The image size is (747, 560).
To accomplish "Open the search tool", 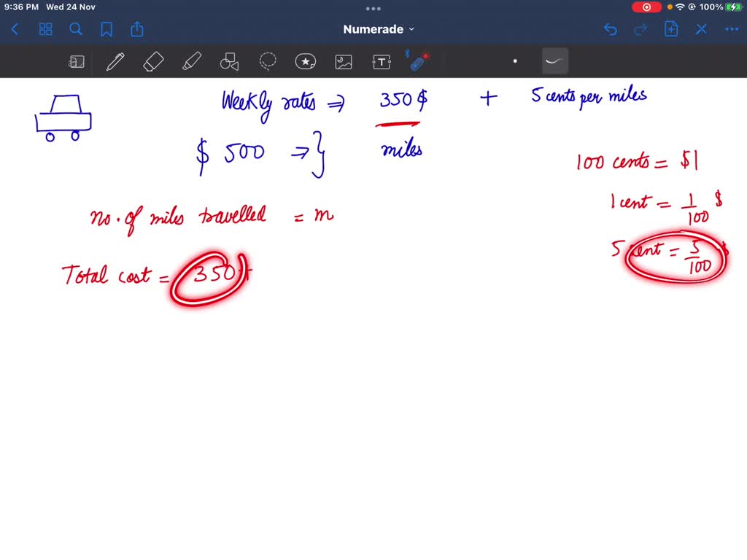I will (76, 29).
